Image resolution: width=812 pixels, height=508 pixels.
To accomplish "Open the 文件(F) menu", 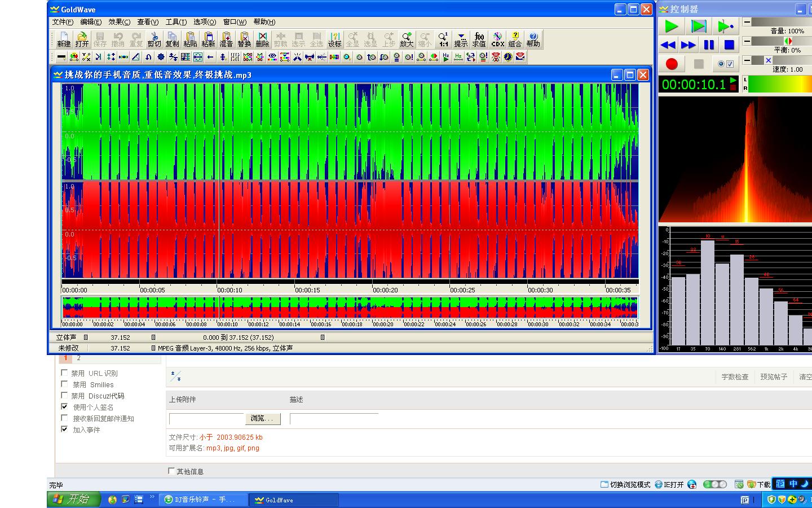I will point(63,22).
